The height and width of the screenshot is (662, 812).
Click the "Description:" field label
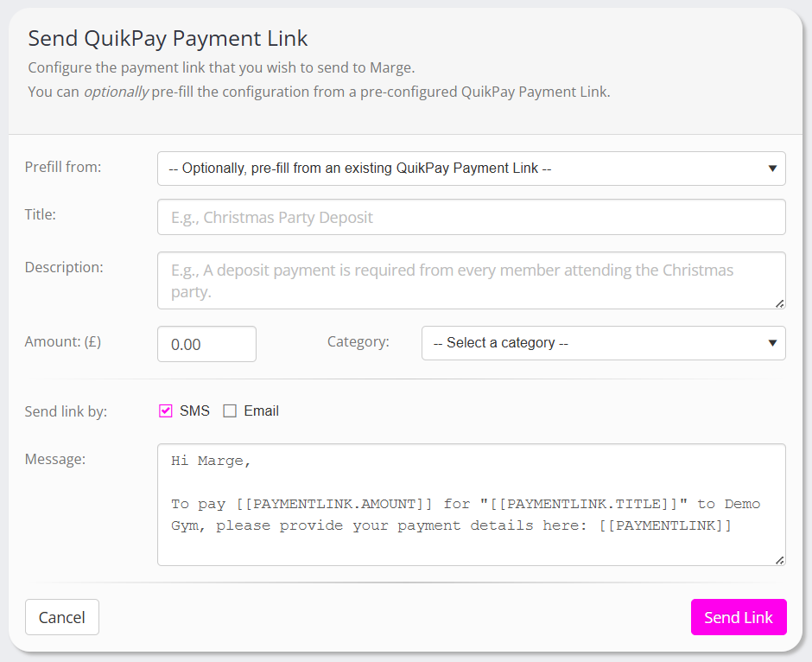coord(64,267)
